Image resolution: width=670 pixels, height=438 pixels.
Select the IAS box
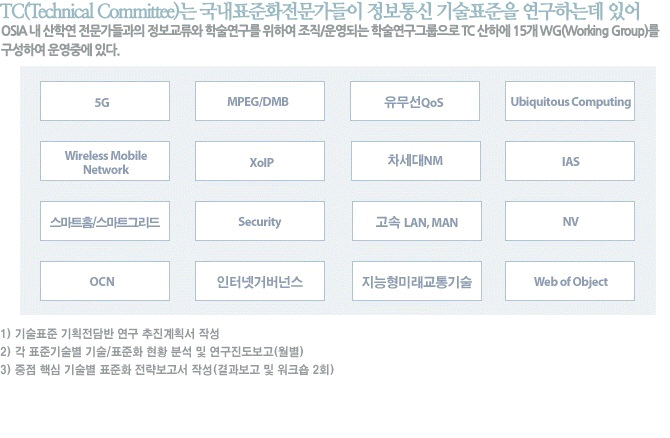[x=570, y=161]
